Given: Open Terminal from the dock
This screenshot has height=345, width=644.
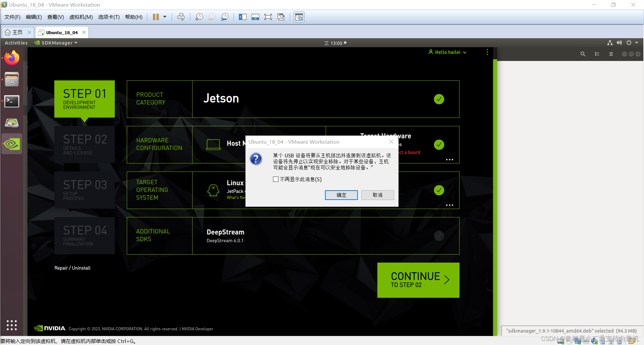Looking at the screenshot, I should pos(12,101).
